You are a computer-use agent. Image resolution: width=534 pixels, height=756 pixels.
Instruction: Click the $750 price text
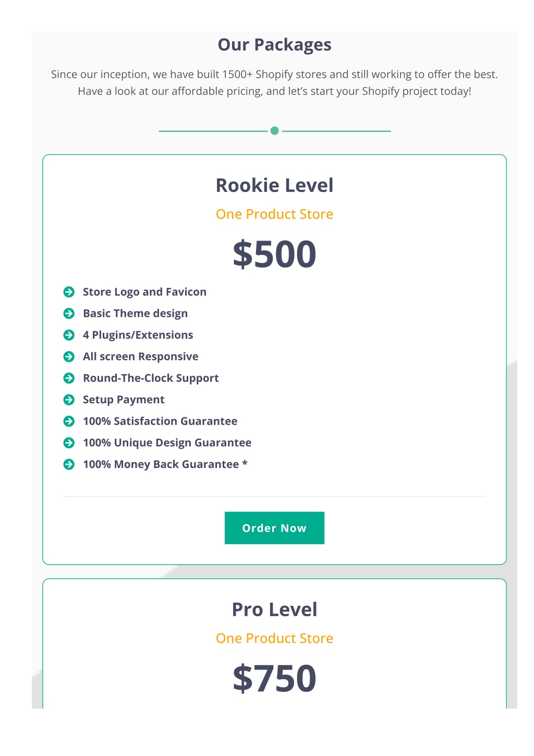pyautogui.click(x=274, y=679)
